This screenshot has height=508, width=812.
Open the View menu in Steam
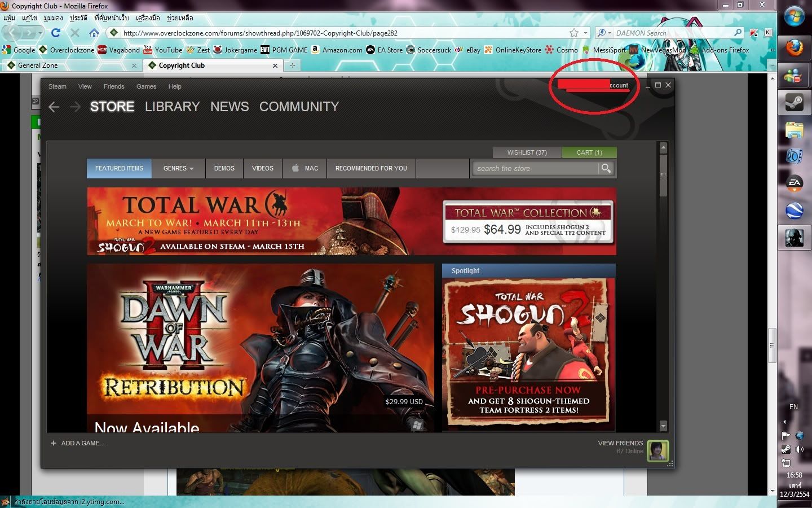pos(85,86)
